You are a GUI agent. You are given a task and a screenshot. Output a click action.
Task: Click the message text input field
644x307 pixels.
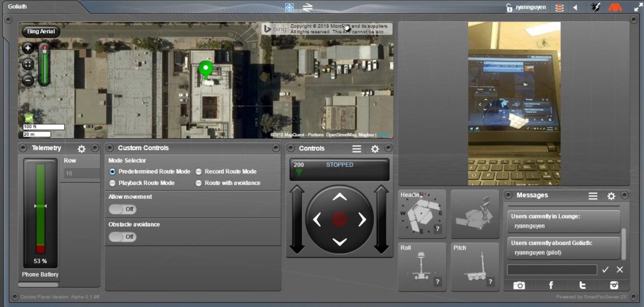[551, 269]
